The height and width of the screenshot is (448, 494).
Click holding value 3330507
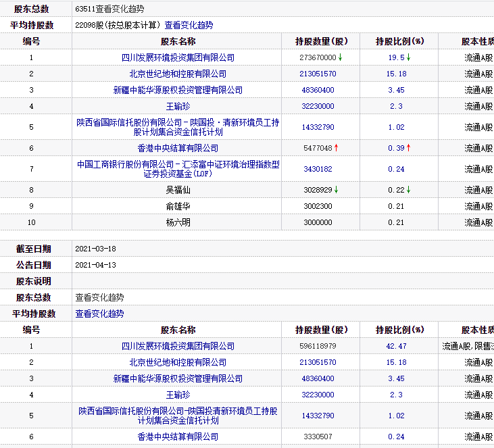(x=318, y=437)
